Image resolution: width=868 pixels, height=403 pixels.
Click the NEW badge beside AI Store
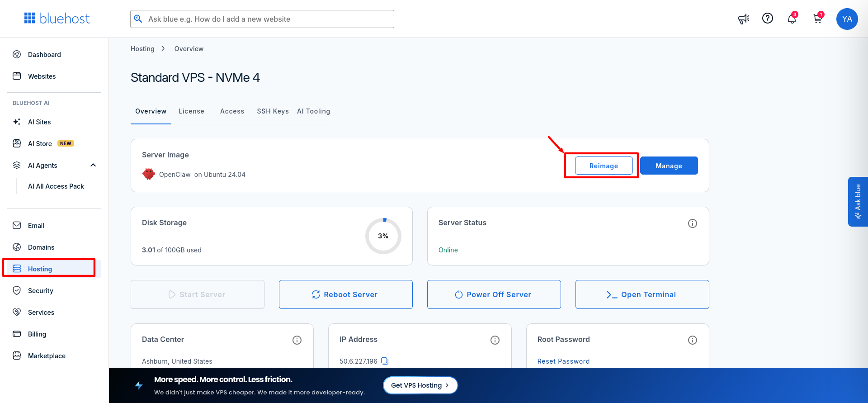click(66, 143)
